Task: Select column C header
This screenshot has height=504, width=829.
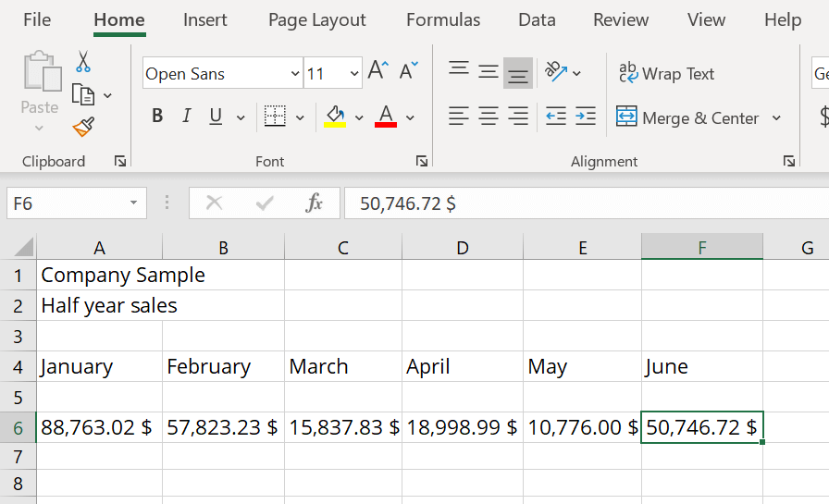Action: 343,247
